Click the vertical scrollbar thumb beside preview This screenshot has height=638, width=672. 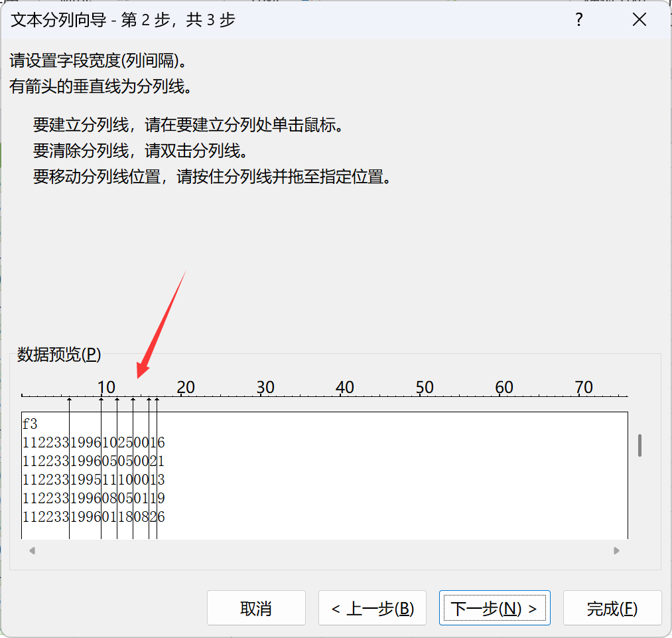pyautogui.click(x=639, y=445)
